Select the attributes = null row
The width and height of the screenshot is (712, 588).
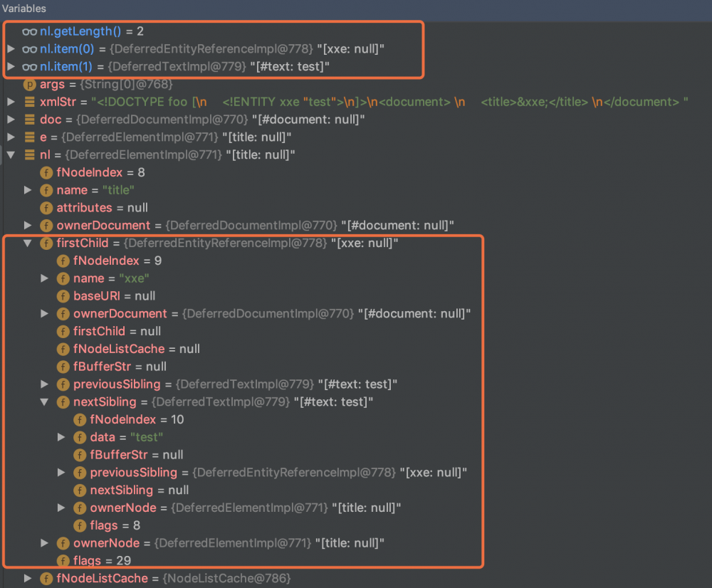tap(356, 207)
